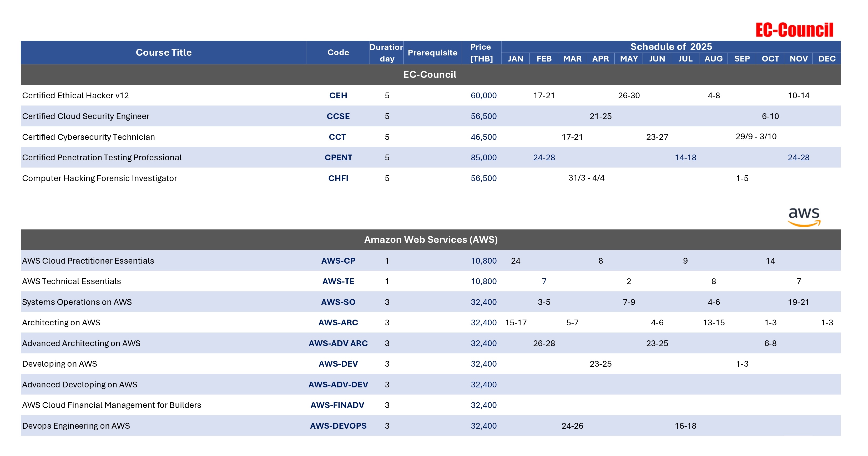Click the CEH 26-30 May date
Viewport: 868px width, 456px height.
pyautogui.click(x=629, y=96)
